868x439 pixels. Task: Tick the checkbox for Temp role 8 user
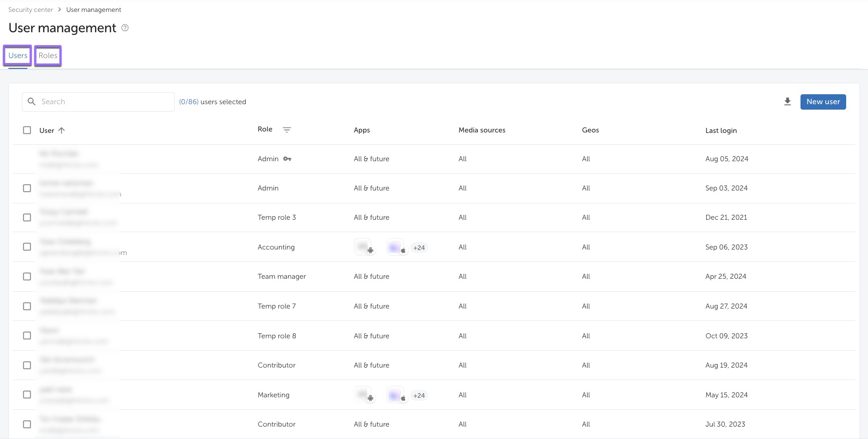pyautogui.click(x=27, y=336)
